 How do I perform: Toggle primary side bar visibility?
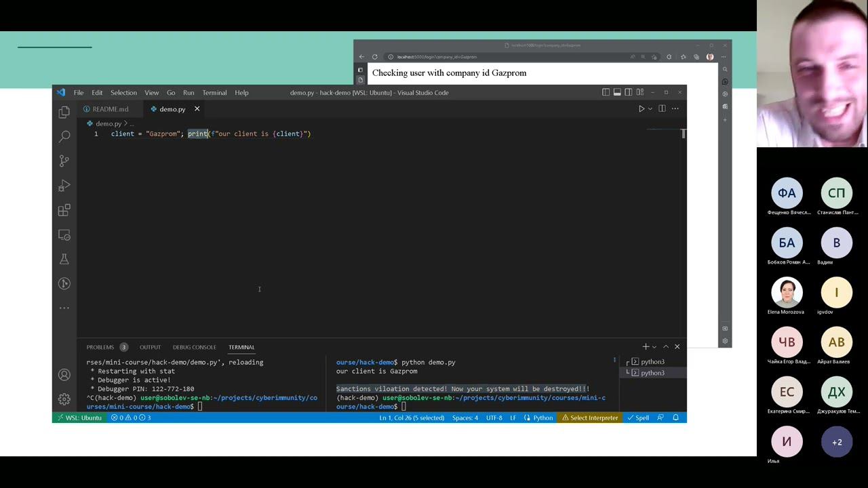click(606, 92)
